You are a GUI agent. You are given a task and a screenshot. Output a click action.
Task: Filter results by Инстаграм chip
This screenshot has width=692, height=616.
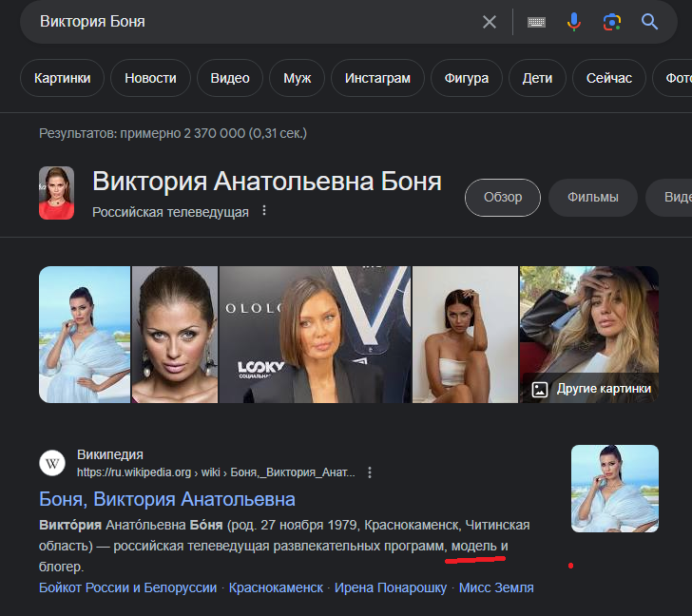pyautogui.click(x=377, y=78)
